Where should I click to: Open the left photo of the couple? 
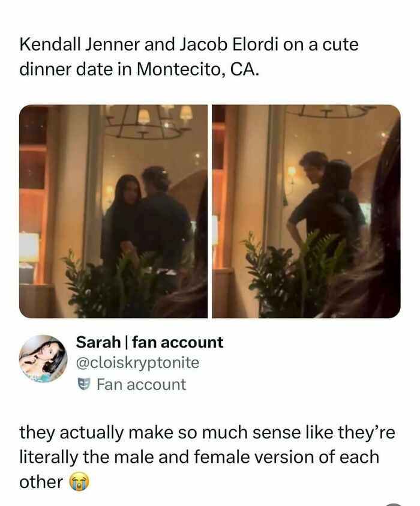click(x=113, y=211)
